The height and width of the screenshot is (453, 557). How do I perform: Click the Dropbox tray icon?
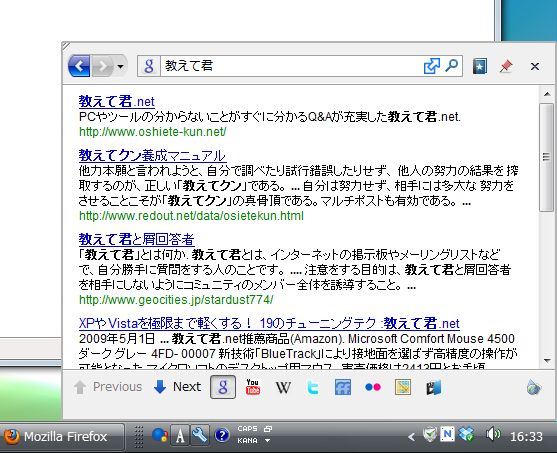[x=466, y=434]
